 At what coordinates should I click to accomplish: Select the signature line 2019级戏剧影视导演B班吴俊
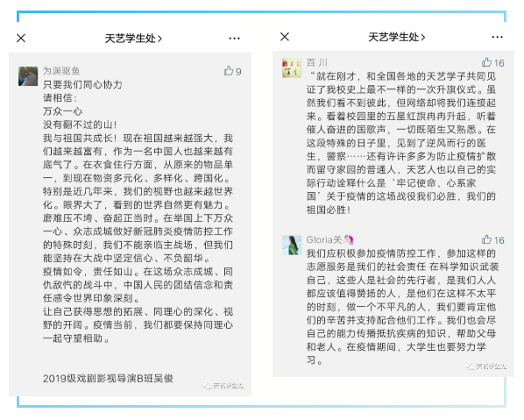(109, 378)
